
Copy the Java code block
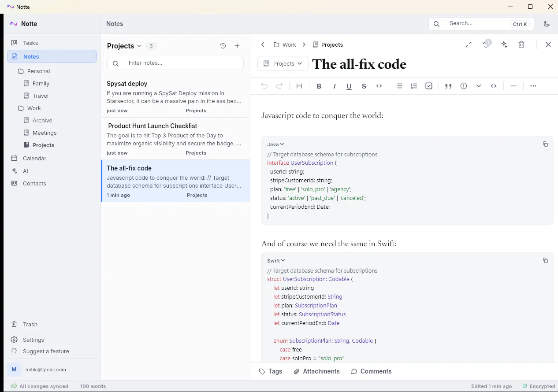click(x=545, y=144)
